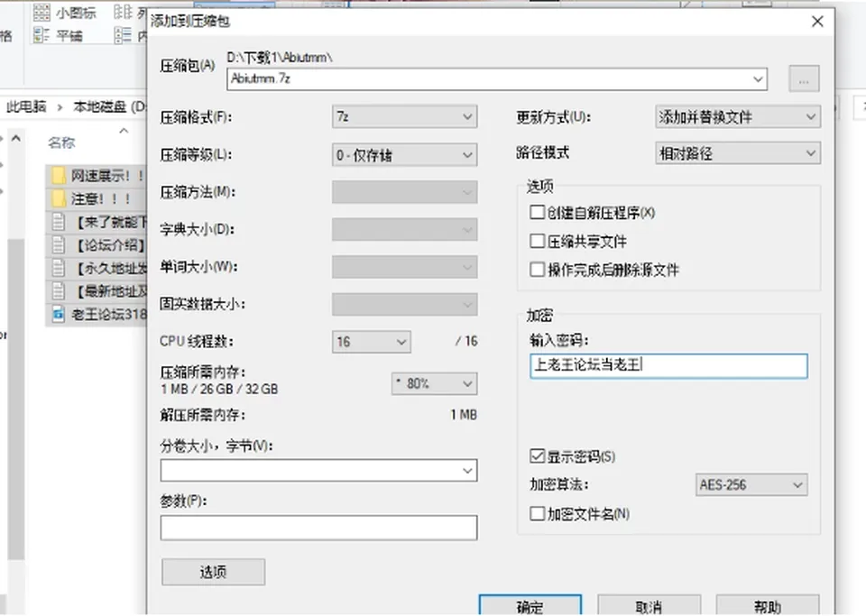Screen dimensions: 866x616
Task: Expand the 压缩等级 '0 - 仅存储' dropdown
Action: [405, 155]
